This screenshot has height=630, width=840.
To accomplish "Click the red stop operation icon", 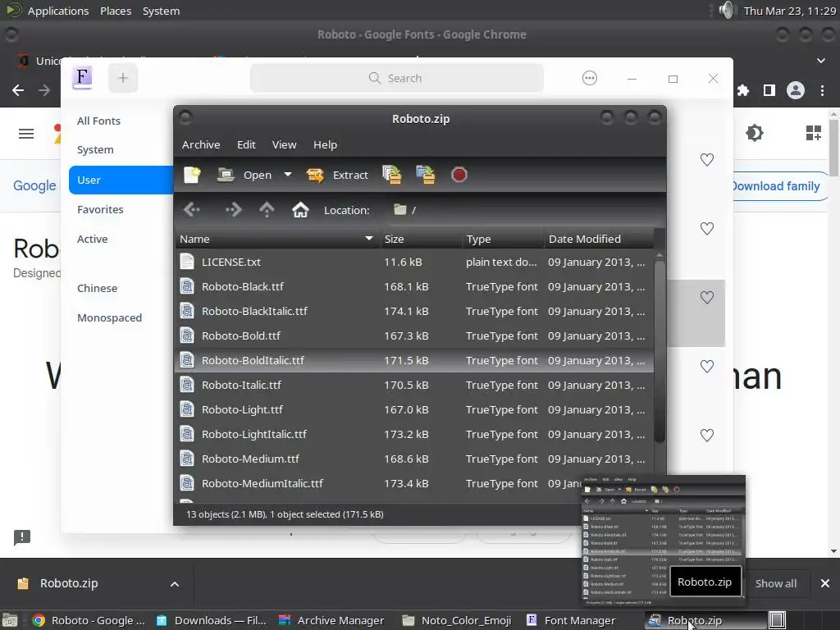I will [459, 175].
